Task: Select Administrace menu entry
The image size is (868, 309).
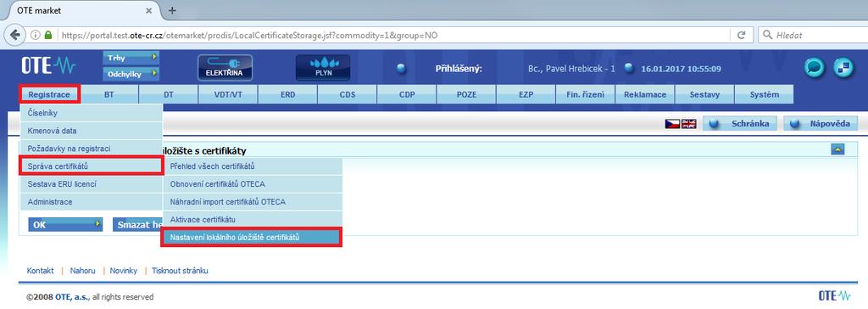Action: pyautogui.click(x=92, y=202)
